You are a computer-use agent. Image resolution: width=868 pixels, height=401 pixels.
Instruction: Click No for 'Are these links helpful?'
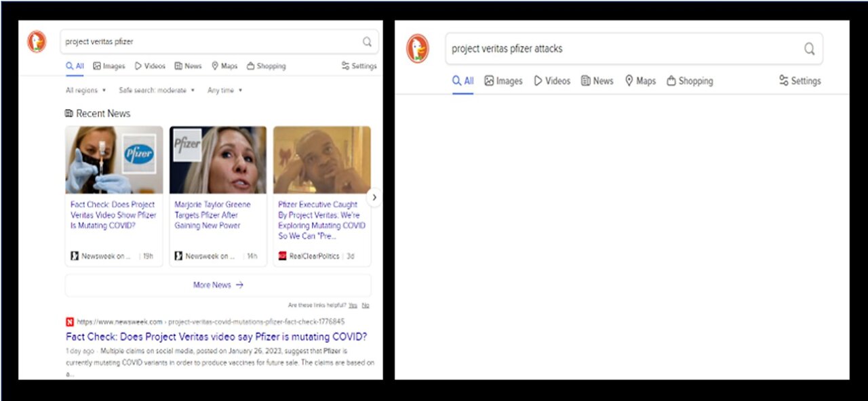pyautogui.click(x=366, y=305)
